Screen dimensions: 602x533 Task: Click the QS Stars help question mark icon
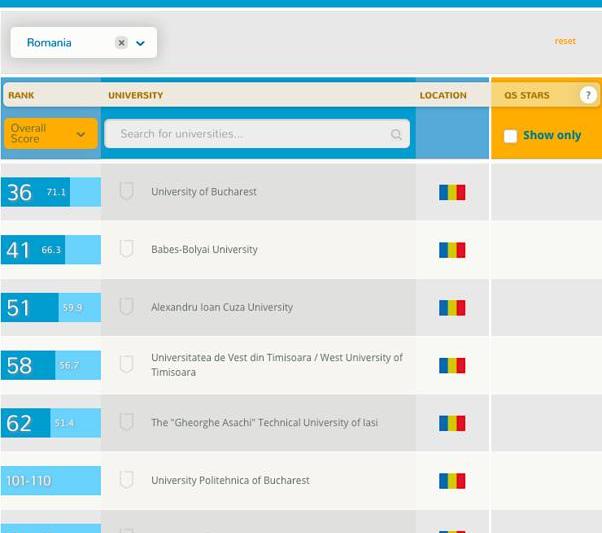coord(587,95)
